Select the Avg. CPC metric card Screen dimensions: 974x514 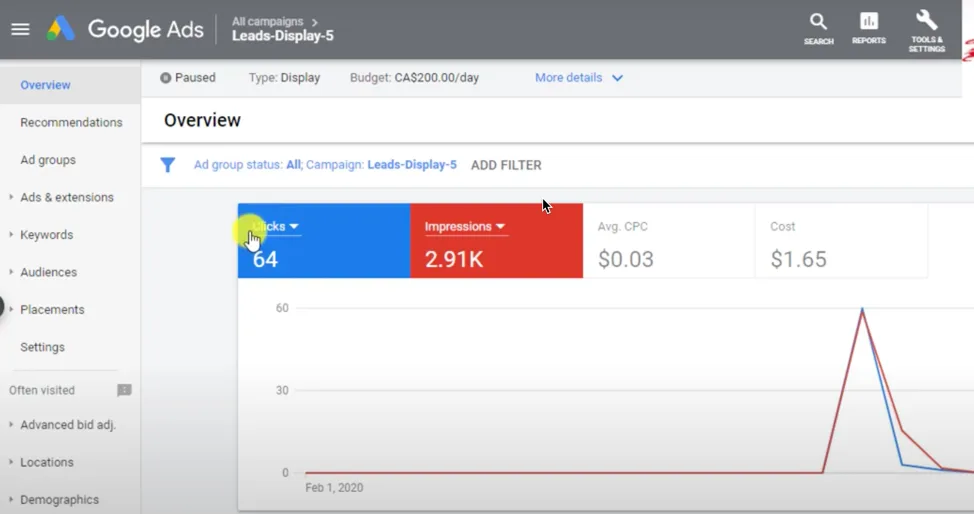669,241
